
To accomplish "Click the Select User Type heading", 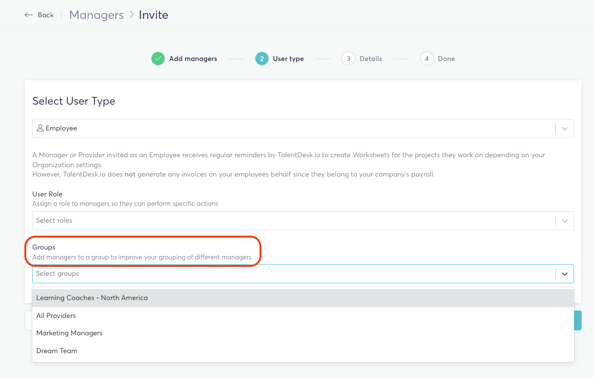I will click(74, 101).
